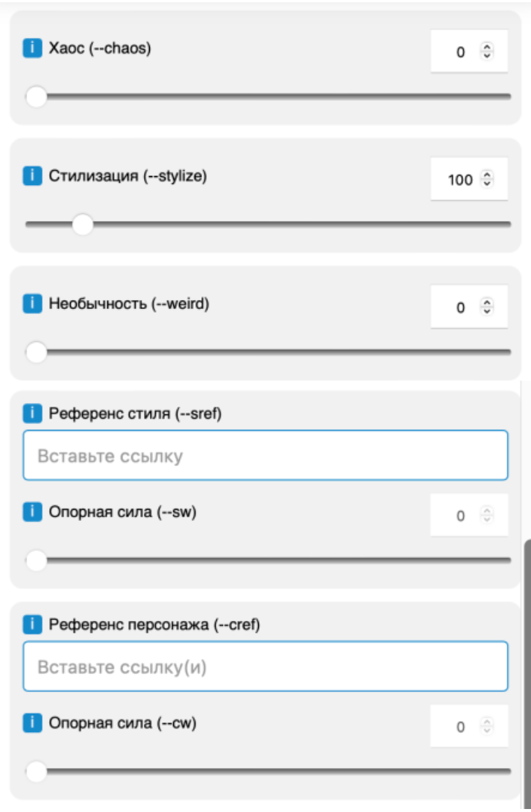Click the Стилизация slider handle

click(82, 224)
